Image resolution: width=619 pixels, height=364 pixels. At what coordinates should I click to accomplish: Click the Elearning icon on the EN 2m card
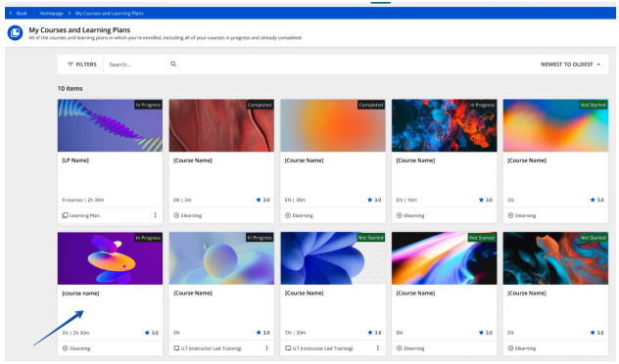(x=176, y=215)
